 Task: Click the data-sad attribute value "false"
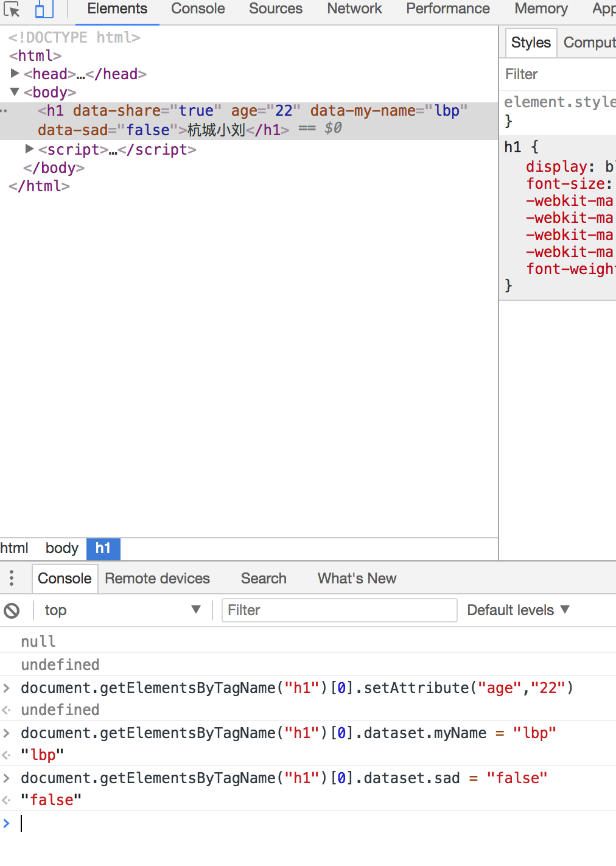(148, 130)
